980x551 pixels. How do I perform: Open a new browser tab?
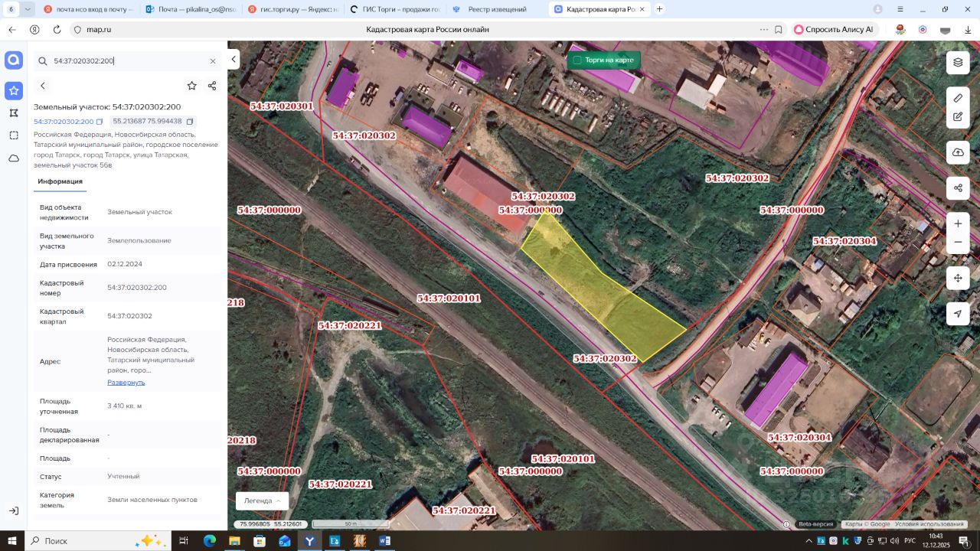point(660,9)
